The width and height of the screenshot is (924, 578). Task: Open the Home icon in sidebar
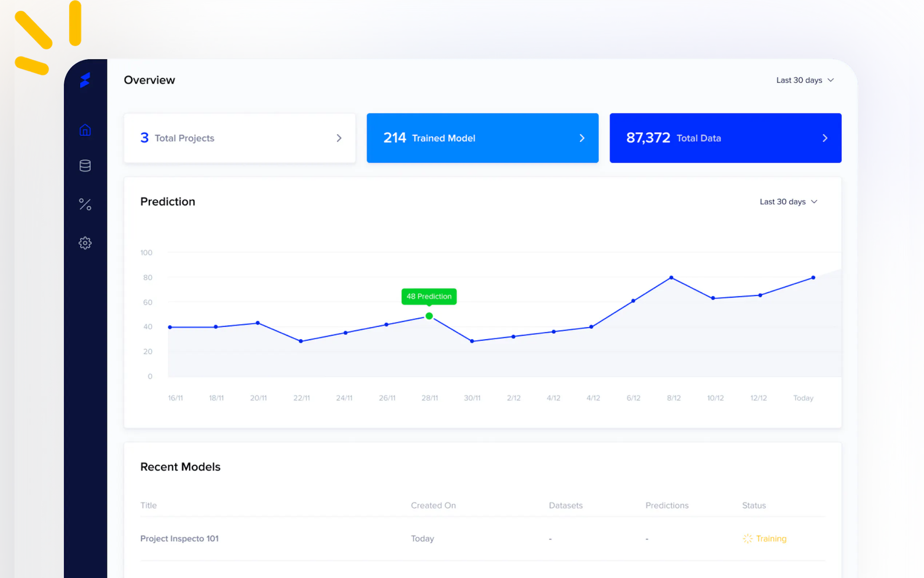85,130
